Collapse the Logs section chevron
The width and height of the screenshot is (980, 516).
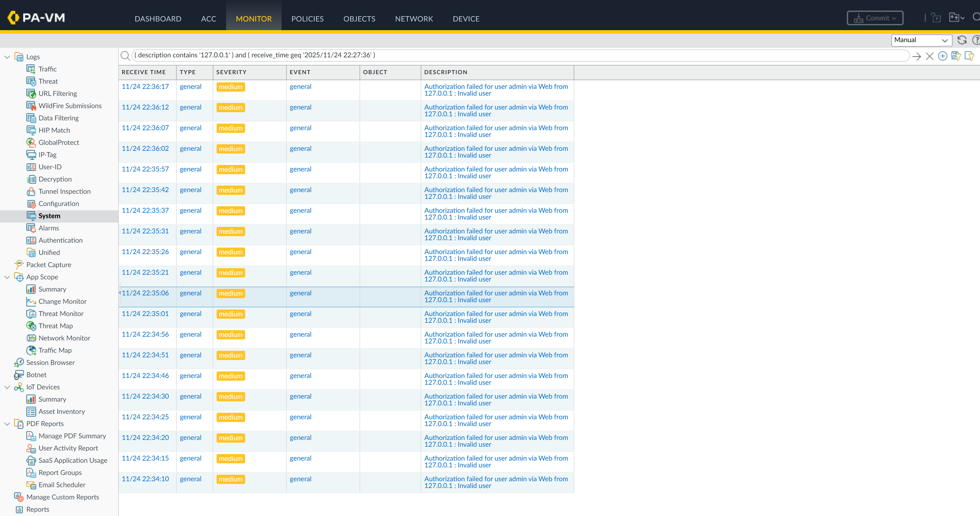(x=7, y=57)
